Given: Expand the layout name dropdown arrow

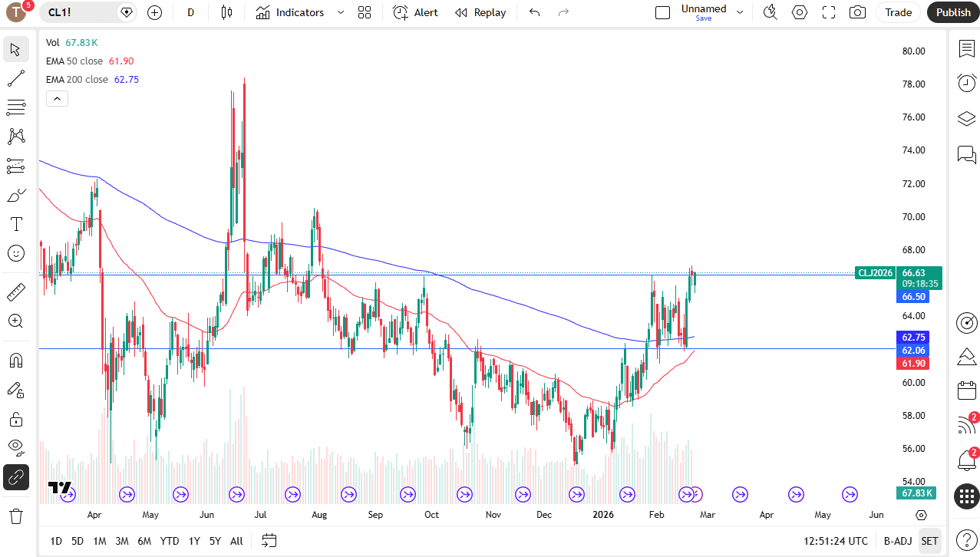Looking at the screenshot, I should click(x=740, y=12).
